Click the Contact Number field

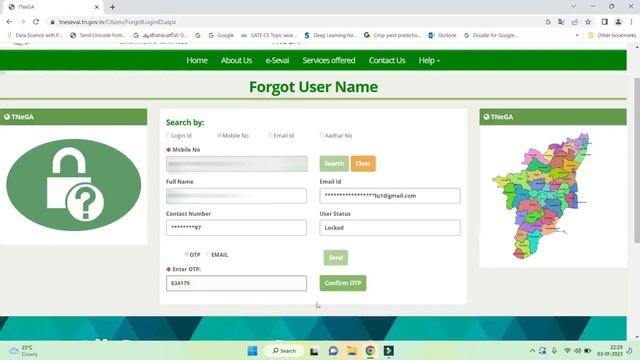(x=236, y=228)
